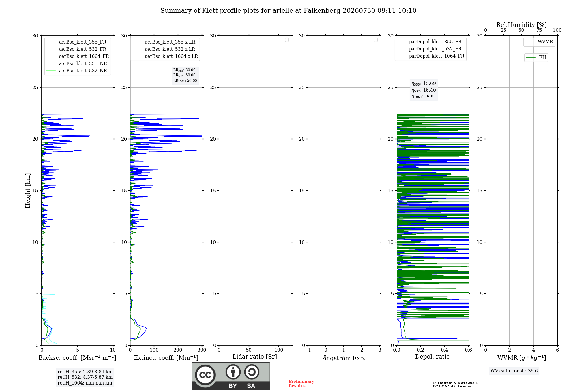Click the η1064: nan value
The height and width of the screenshot is (392, 577).
click(422, 96)
